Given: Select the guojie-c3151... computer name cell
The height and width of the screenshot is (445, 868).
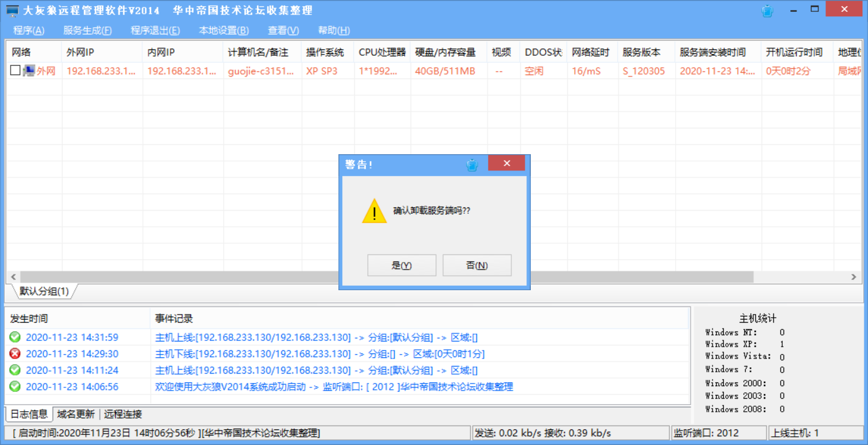Looking at the screenshot, I should pyautogui.click(x=261, y=71).
